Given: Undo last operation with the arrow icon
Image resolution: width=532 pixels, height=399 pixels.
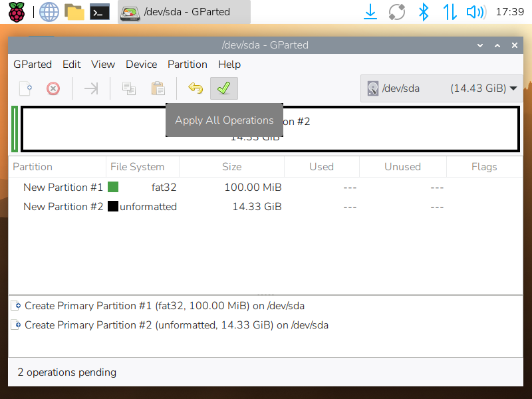Looking at the screenshot, I should coord(195,88).
